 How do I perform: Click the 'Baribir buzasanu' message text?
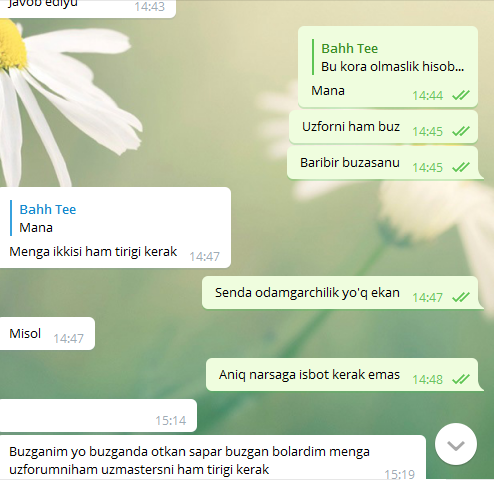pyautogui.click(x=350, y=163)
